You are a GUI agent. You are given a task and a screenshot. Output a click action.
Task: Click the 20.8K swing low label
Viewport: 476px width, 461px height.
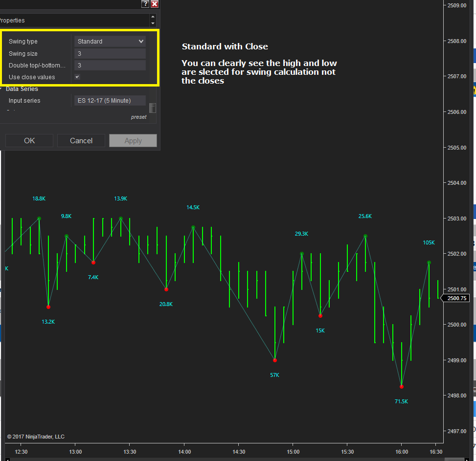click(166, 304)
